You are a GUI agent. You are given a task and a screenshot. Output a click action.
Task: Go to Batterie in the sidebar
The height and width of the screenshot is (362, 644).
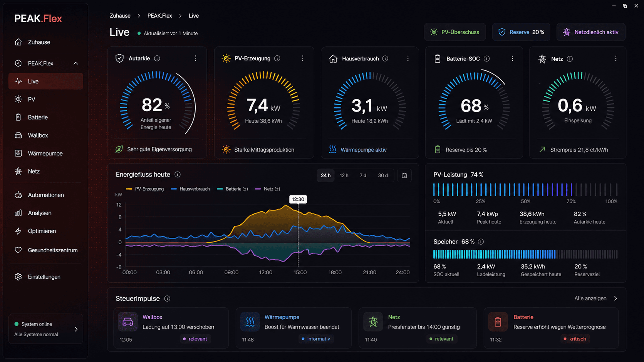(x=45, y=117)
